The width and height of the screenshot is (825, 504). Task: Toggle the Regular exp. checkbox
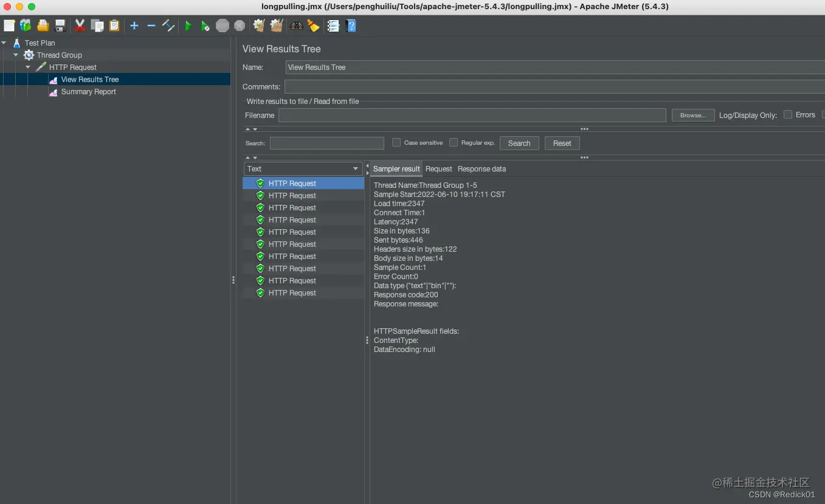pyautogui.click(x=454, y=142)
